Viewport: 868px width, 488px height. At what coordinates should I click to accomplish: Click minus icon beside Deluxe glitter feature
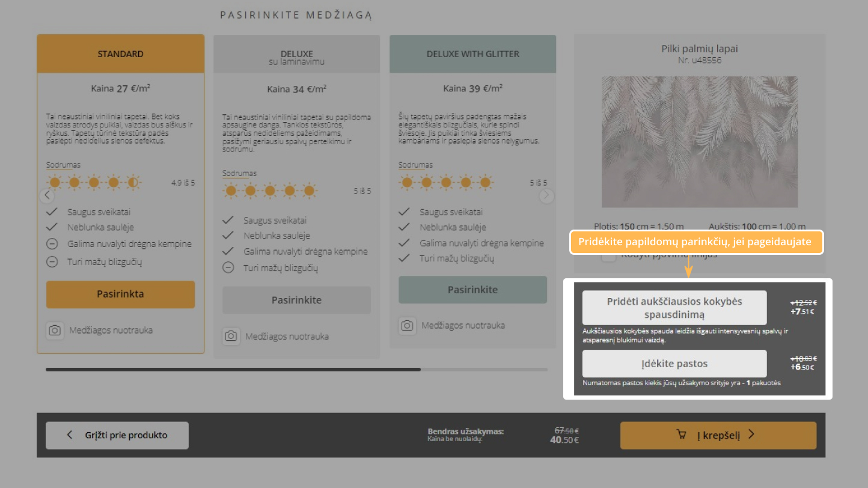(x=228, y=267)
